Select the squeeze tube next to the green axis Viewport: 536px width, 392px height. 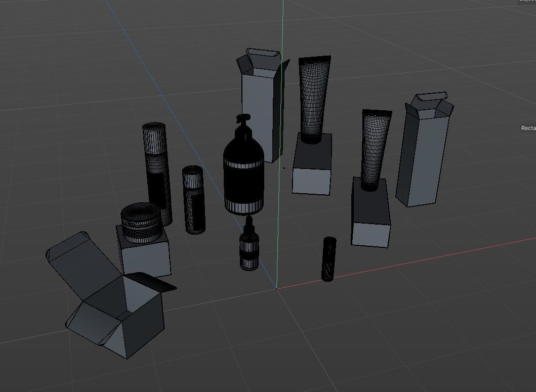pos(314,99)
